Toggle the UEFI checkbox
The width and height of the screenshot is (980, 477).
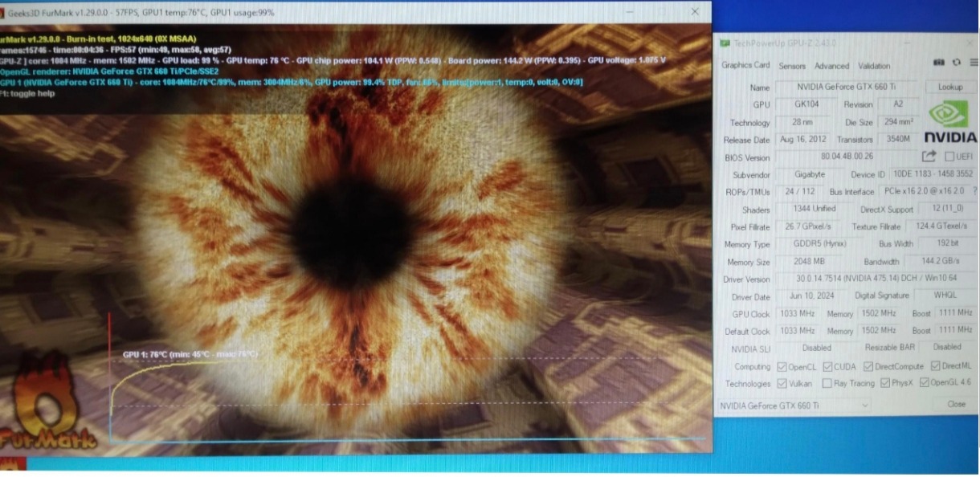pos(949,157)
